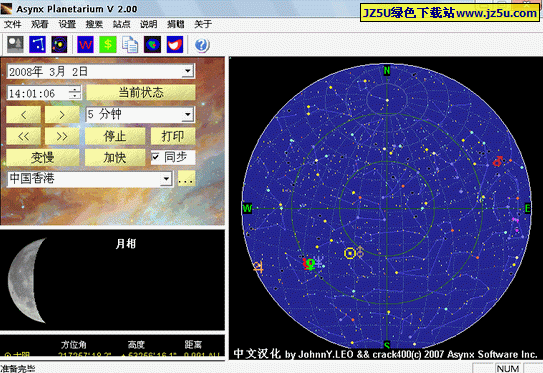
Task: Open the date dropdown 2008年 3月 2日
Action: click(x=187, y=71)
